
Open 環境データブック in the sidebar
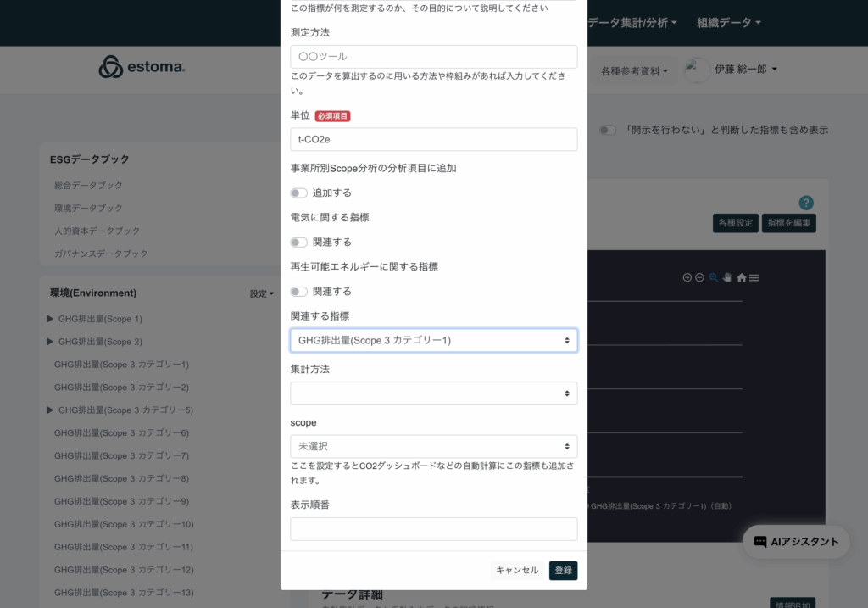(88, 208)
